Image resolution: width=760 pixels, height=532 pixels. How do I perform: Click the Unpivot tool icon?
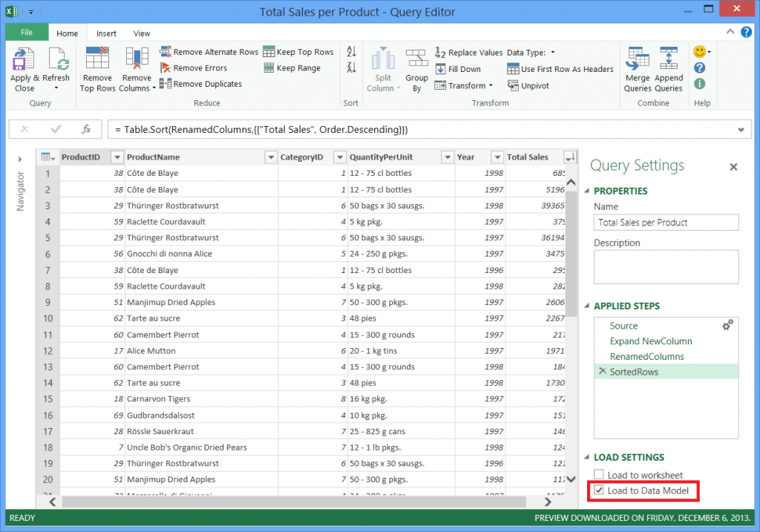[x=513, y=85]
